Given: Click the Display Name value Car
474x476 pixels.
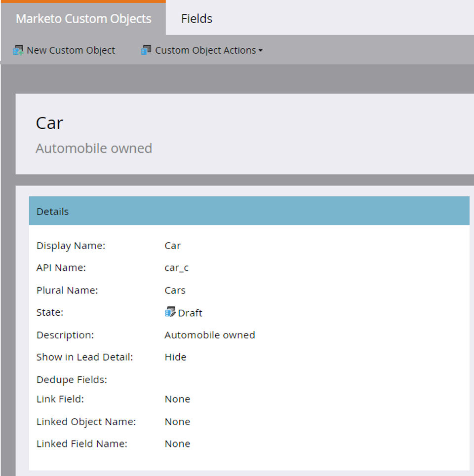Looking at the screenshot, I should pos(173,246).
